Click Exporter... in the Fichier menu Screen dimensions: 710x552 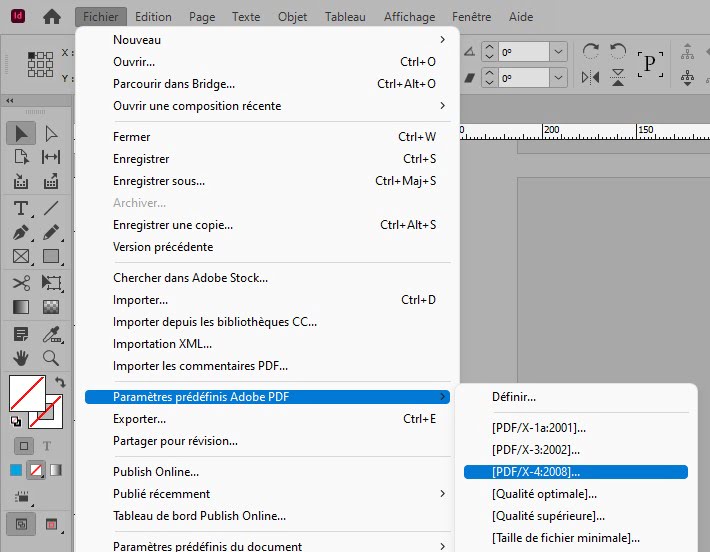140,419
